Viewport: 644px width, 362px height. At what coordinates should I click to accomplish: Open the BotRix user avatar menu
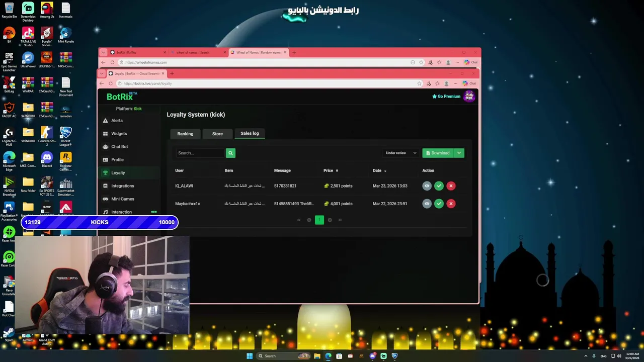click(x=469, y=96)
